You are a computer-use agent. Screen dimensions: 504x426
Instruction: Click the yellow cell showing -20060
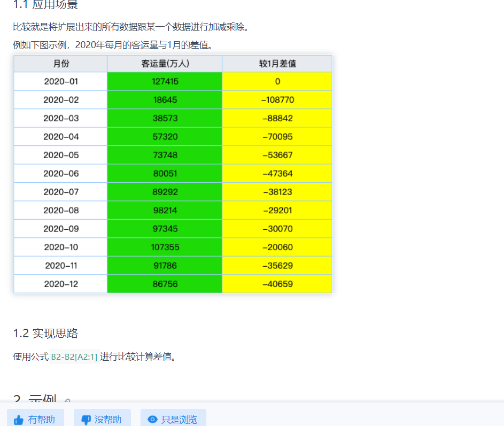pos(277,247)
